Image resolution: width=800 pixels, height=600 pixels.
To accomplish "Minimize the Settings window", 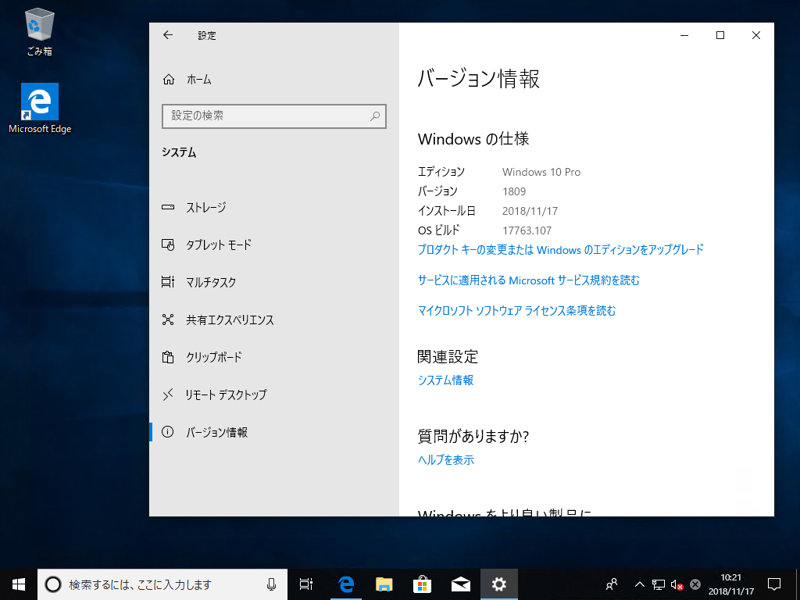I will [684, 35].
